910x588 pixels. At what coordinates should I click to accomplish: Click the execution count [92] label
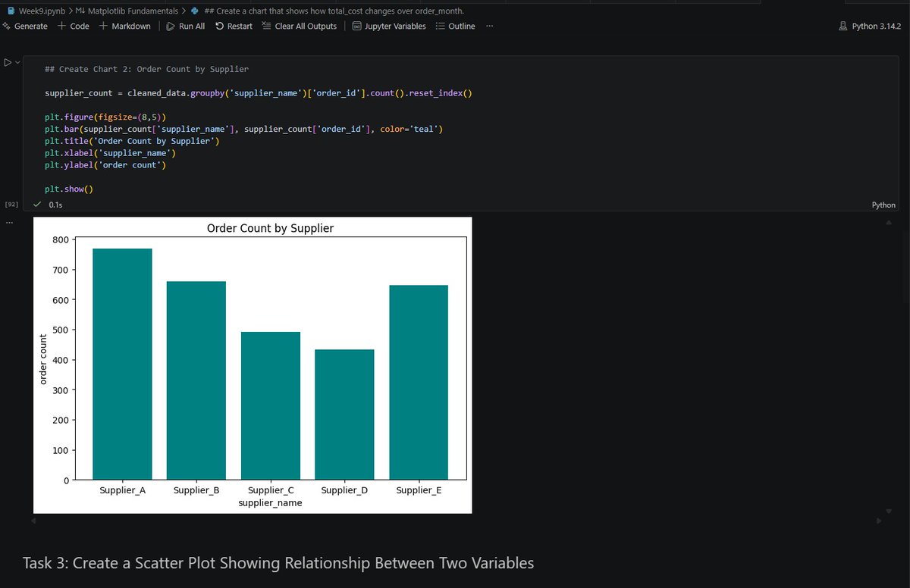tap(11, 205)
